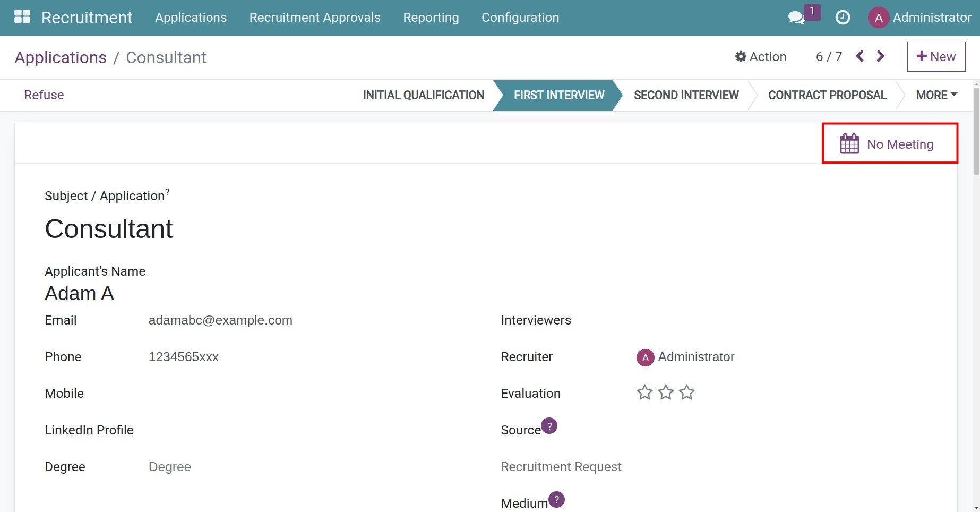The width and height of the screenshot is (980, 512).
Task: Click the Refuse button
Action: (x=44, y=95)
